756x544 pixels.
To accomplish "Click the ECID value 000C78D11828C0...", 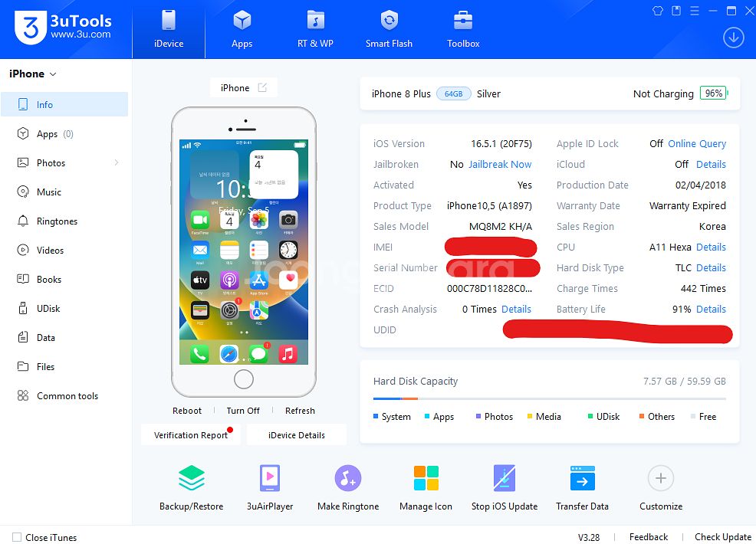I will pos(489,289).
